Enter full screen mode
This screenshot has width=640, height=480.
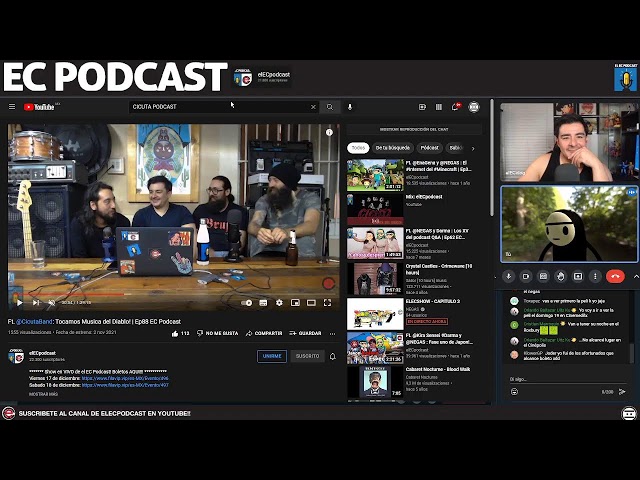327,303
